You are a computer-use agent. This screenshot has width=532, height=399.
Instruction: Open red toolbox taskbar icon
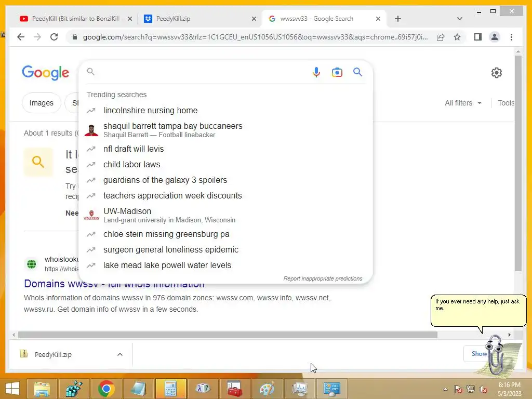(235, 389)
